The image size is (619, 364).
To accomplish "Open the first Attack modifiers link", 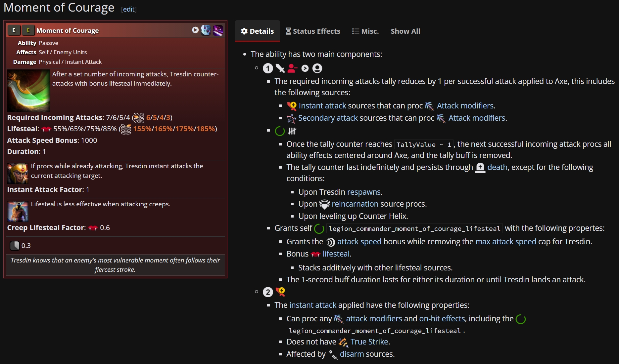I will tap(465, 106).
